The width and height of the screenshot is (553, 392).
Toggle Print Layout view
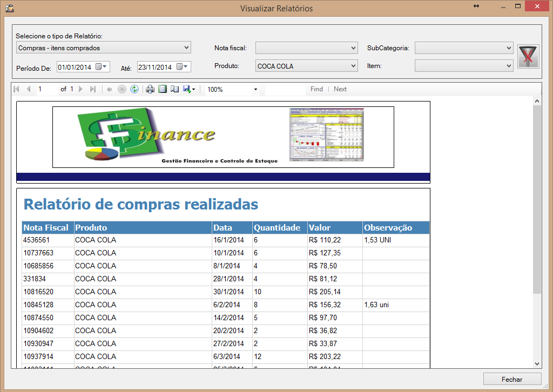[162, 89]
